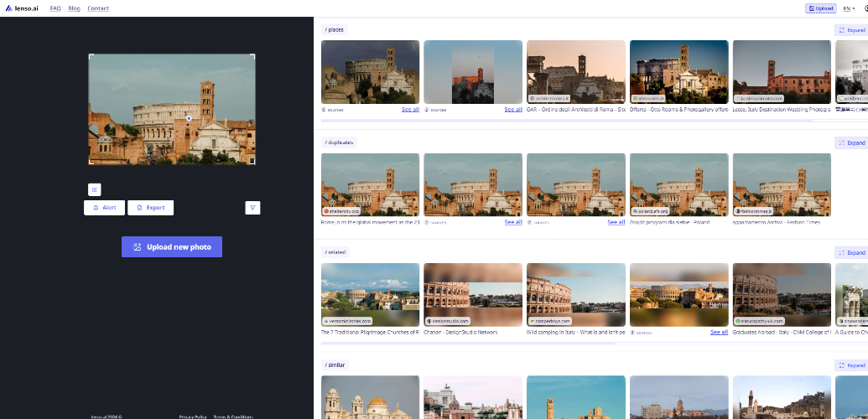This screenshot has width=868, height=419.
Task: Click the related row horizontal scrollbar
Action: [x=468, y=344]
